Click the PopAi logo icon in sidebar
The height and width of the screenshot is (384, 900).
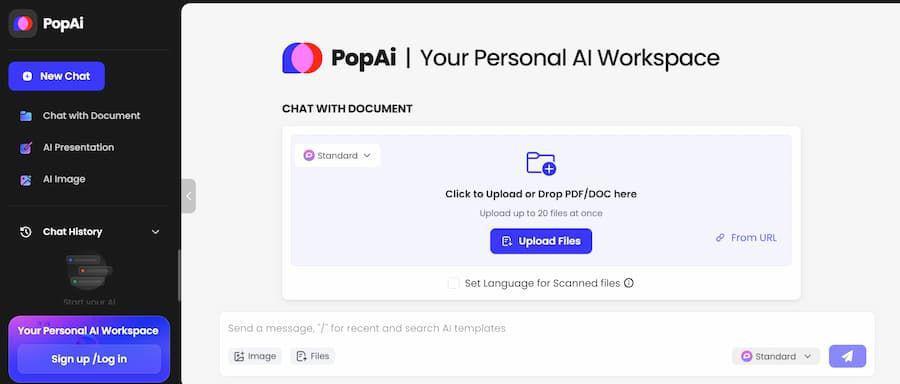(x=23, y=24)
